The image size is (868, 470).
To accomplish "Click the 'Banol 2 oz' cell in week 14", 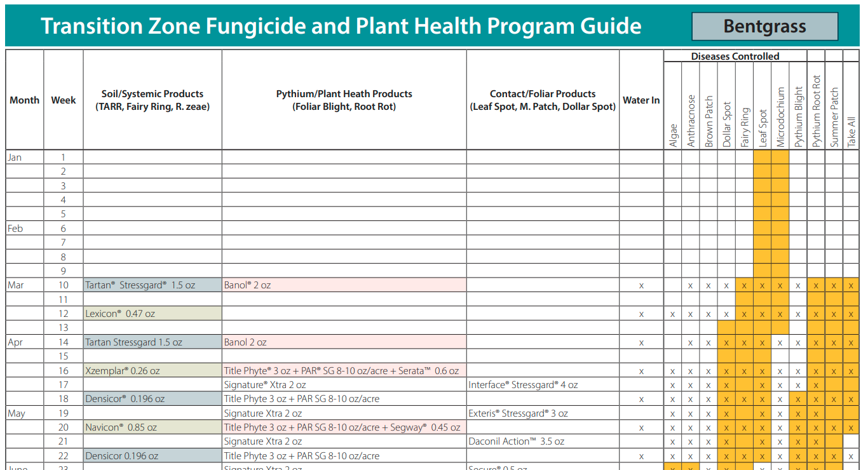I will 344,342.
